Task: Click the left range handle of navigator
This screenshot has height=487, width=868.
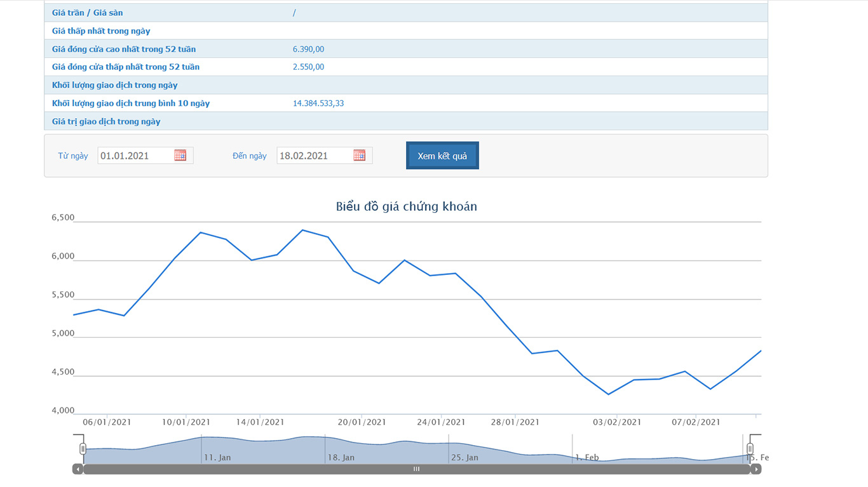Action: (x=83, y=449)
